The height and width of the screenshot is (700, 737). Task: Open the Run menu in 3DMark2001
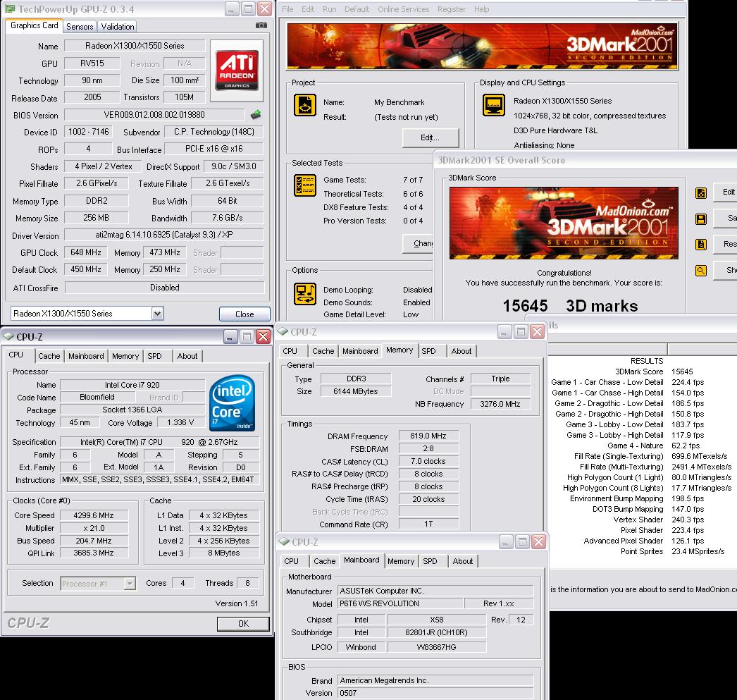[x=329, y=9]
